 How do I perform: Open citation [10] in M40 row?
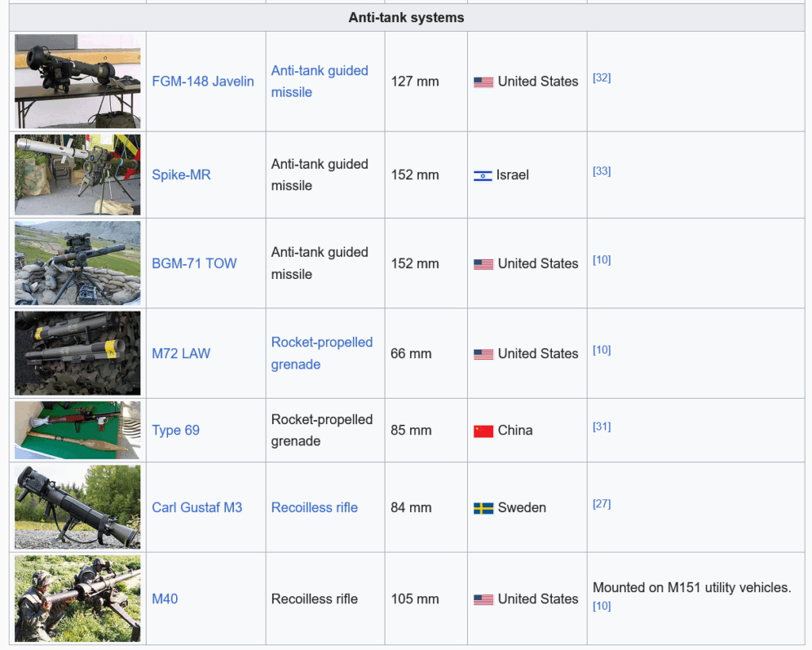pyautogui.click(x=602, y=606)
